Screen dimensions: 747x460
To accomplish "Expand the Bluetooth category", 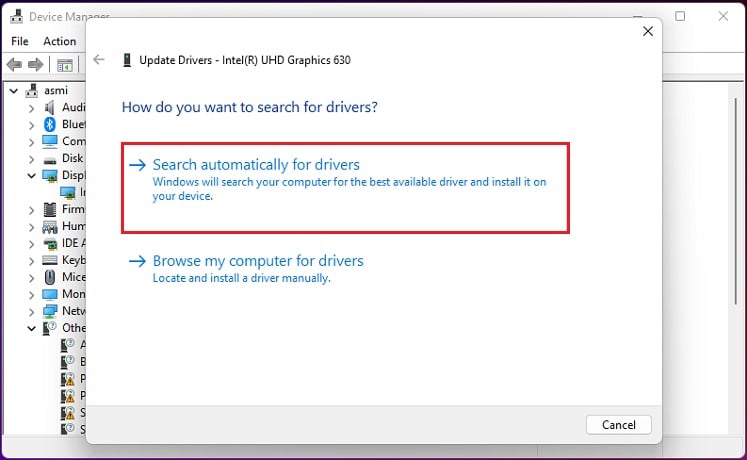I will click(31, 125).
